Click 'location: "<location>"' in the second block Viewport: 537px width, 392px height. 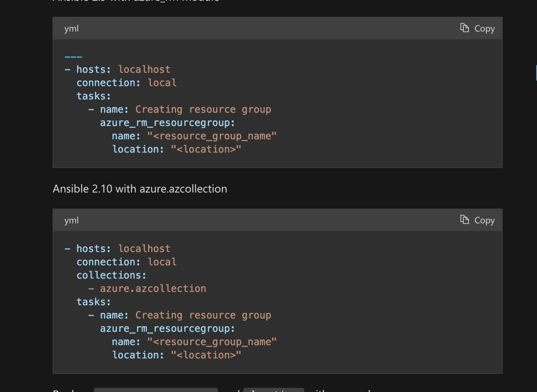[177, 355]
